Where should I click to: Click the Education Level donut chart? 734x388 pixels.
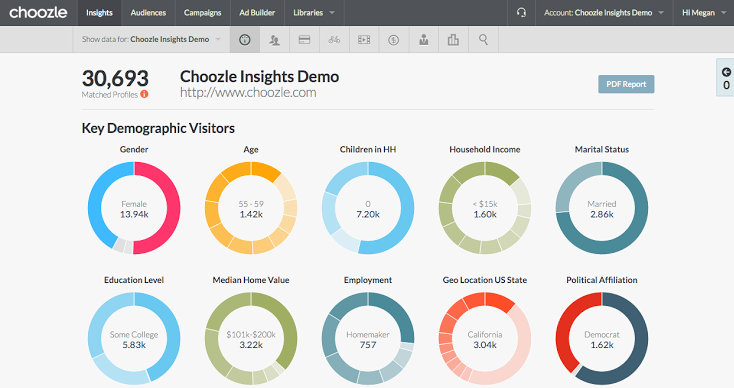click(x=134, y=339)
